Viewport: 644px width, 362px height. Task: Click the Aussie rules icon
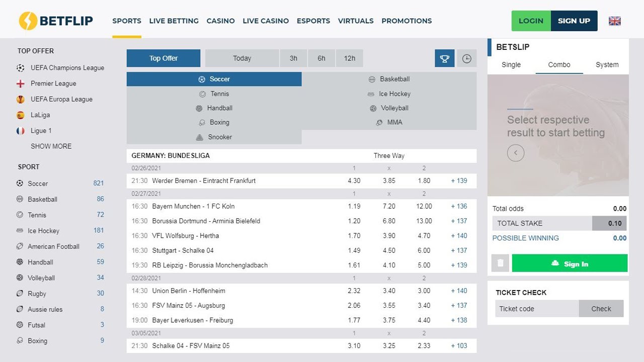[20, 309]
